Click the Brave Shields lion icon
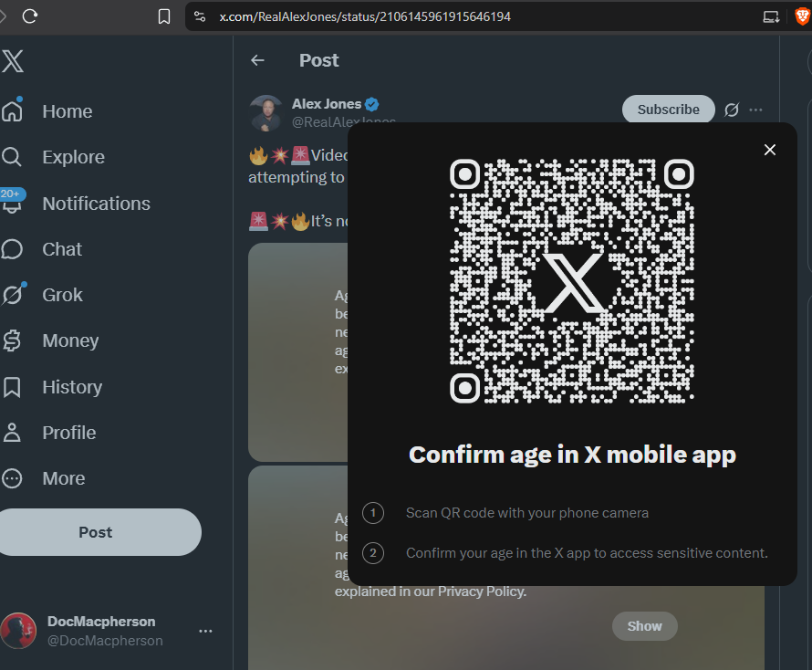This screenshot has height=670, width=812. pyautogui.click(x=802, y=16)
